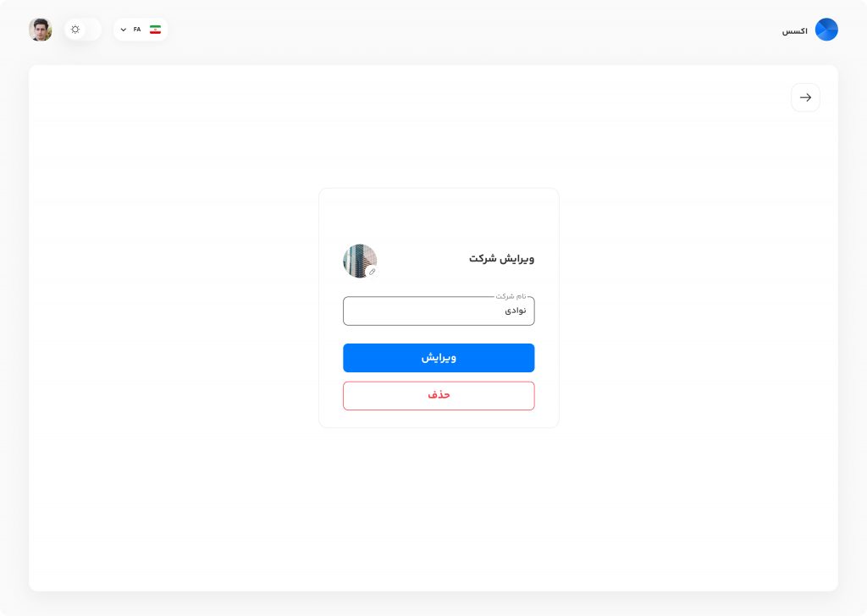
Task: Click the نام شرکت field label
Action: 511,296
